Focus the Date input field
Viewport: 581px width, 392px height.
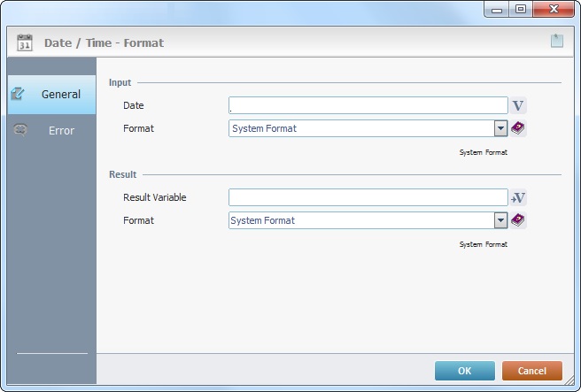tap(368, 105)
